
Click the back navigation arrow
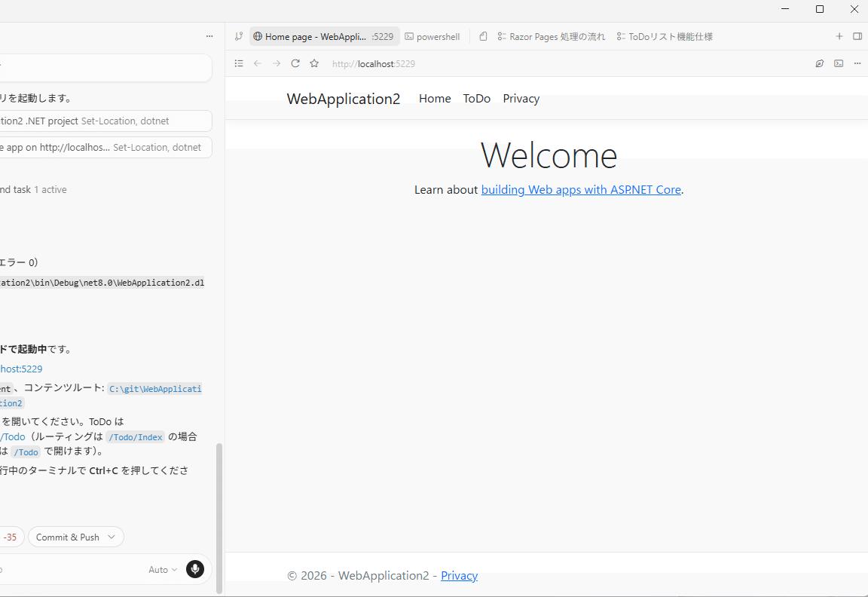tap(258, 63)
